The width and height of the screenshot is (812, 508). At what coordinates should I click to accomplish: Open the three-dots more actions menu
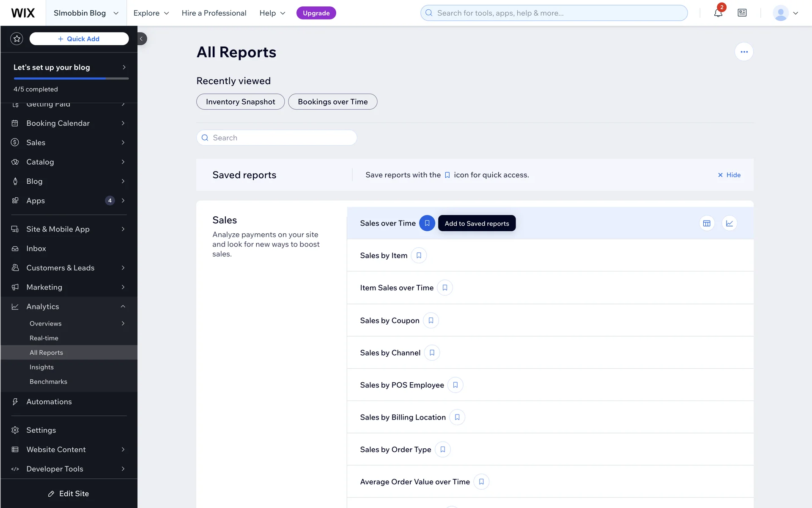(744, 52)
